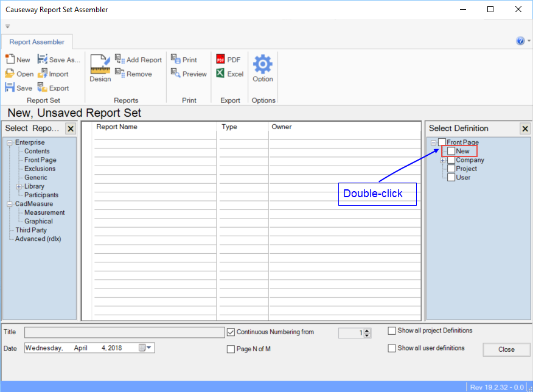The height and width of the screenshot is (392, 533).
Task: Select Generic report type
Action: pos(36,178)
